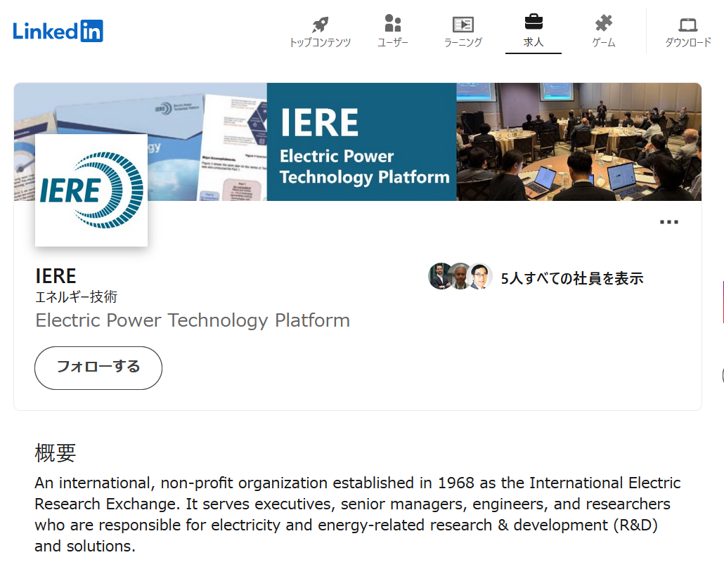
Task: Show all employees via 5人すべての社員を表示
Action: coord(571,278)
